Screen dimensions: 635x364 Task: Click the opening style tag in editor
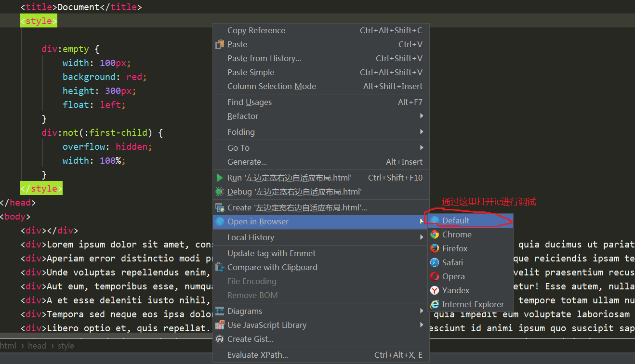pos(39,21)
